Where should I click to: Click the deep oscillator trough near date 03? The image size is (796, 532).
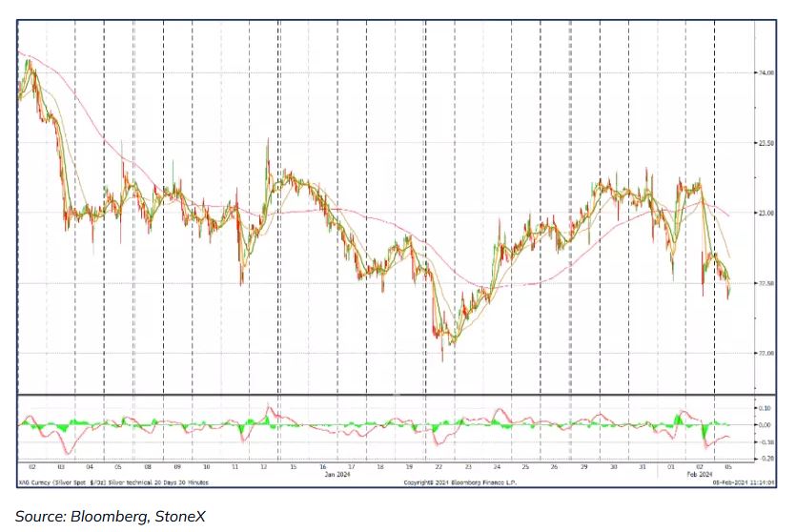(x=67, y=452)
